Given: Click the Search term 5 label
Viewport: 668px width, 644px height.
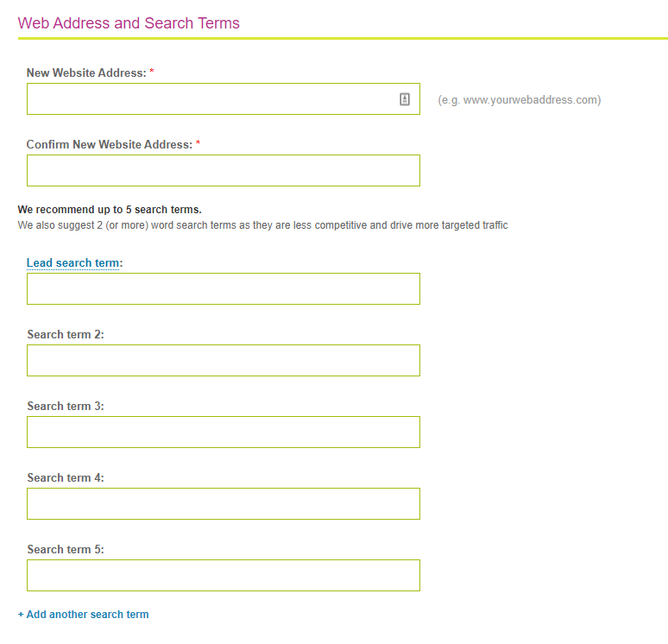Looking at the screenshot, I should [65, 550].
